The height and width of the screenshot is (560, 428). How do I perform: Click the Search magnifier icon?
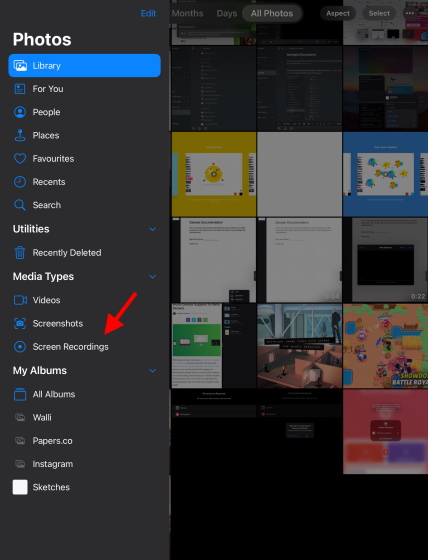(20, 205)
